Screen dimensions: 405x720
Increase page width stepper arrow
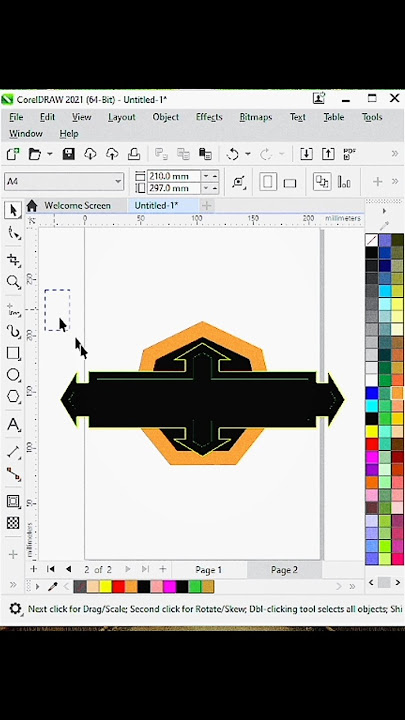coord(214,176)
